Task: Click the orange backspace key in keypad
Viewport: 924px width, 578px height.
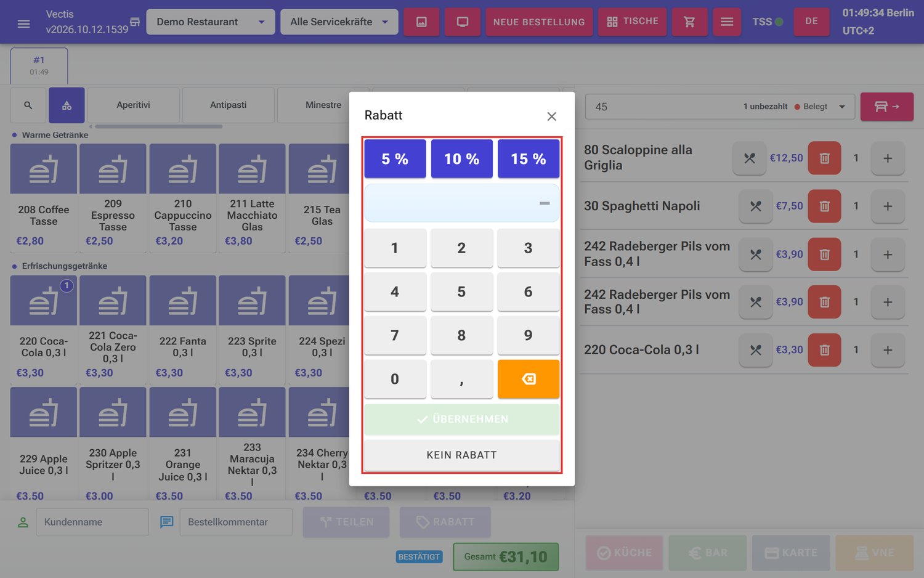Action: click(x=528, y=379)
